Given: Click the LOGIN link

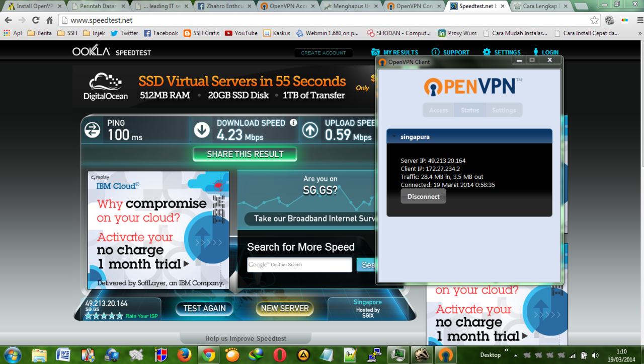Looking at the screenshot, I should pyautogui.click(x=545, y=52).
